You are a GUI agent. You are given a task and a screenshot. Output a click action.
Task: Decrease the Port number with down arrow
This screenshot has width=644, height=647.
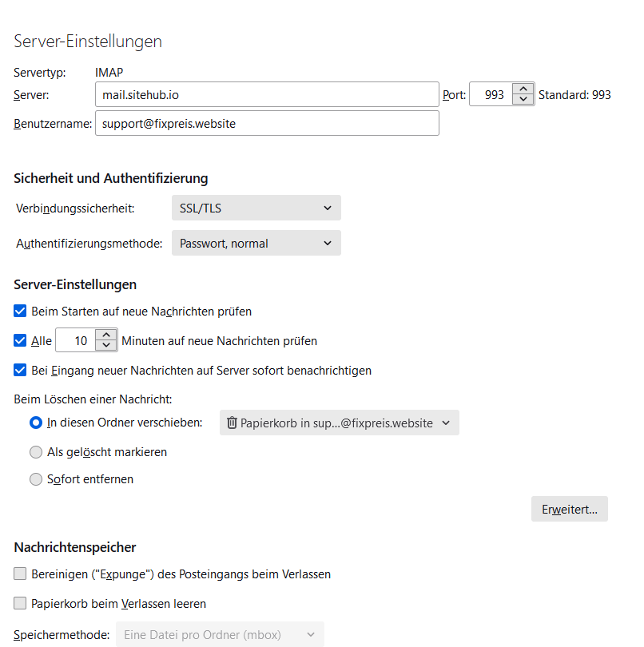click(x=523, y=100)
